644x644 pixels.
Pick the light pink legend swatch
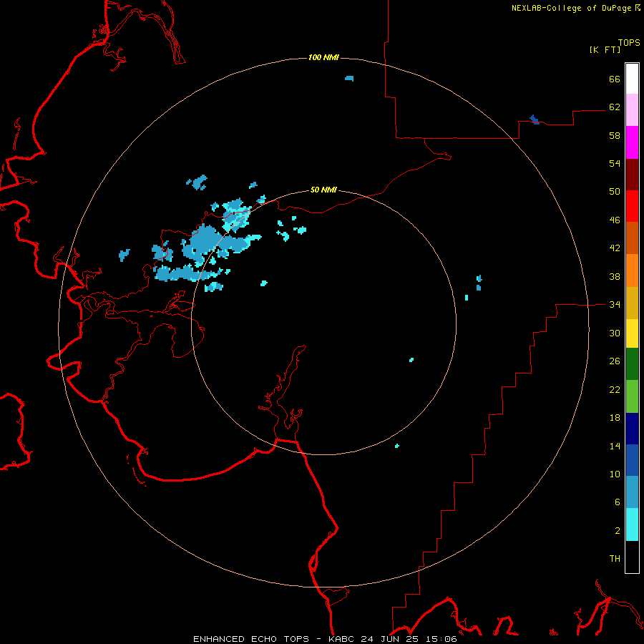click(632, 109)
